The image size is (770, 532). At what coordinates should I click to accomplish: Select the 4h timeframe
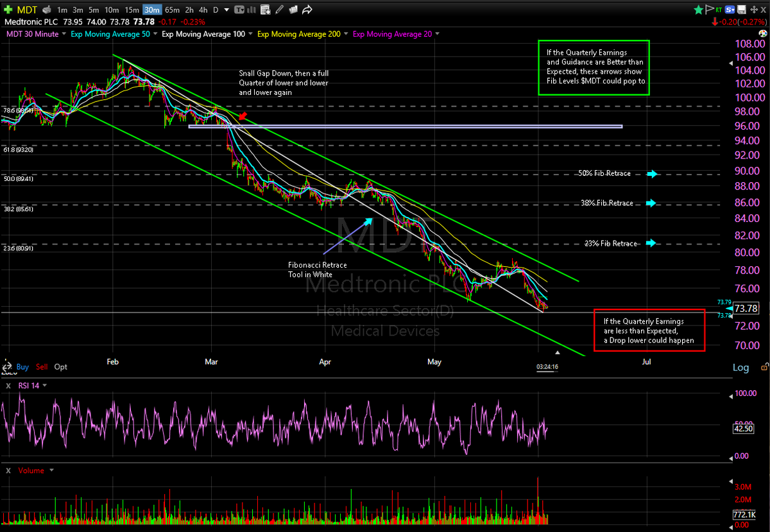pyautogui.click(x=203, y=10)
